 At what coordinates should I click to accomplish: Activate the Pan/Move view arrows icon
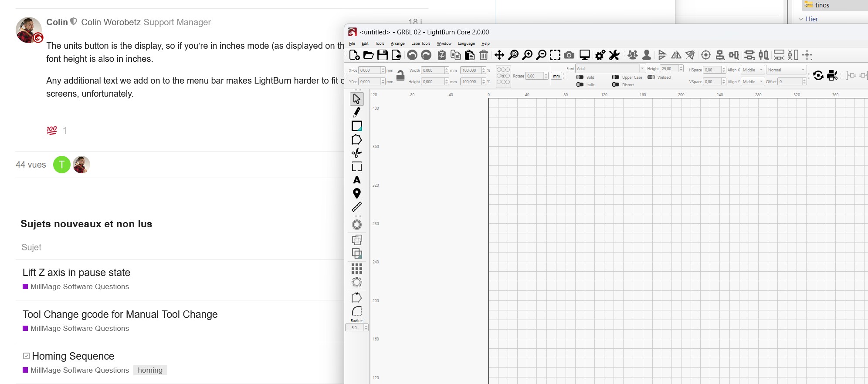pos(499,55)
